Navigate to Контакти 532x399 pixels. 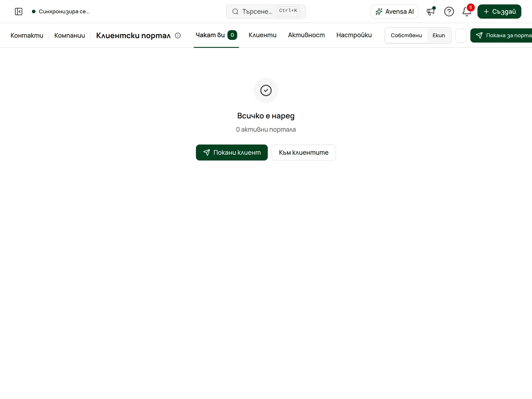27,36
